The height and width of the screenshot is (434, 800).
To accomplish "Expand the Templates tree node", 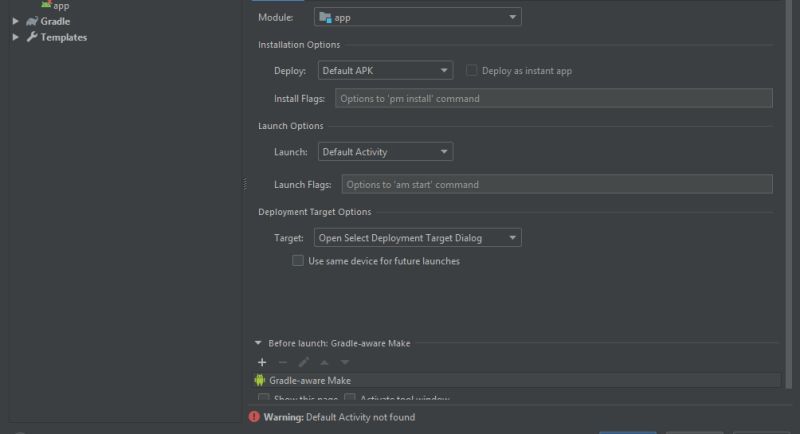I will [15, 37].
